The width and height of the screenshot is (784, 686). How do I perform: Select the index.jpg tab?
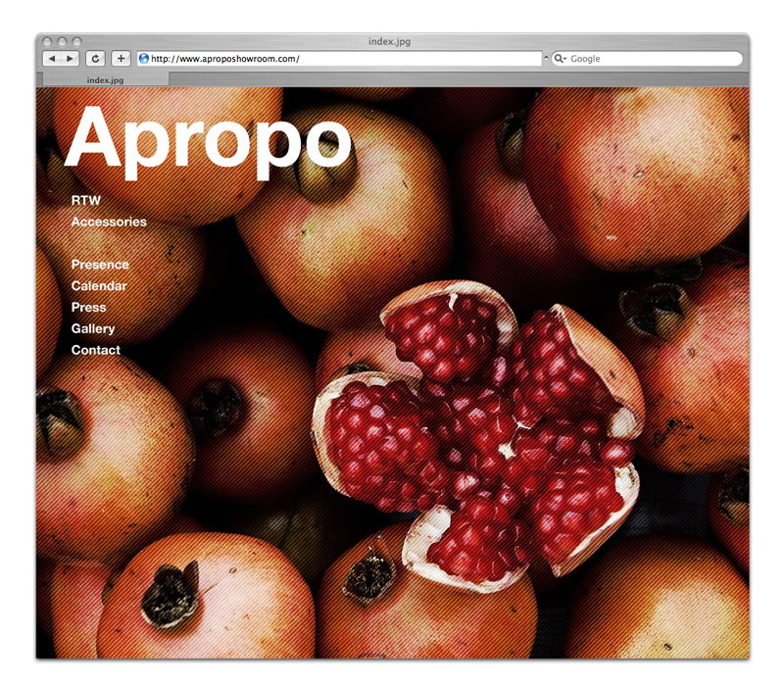click(x=106, y=79)
